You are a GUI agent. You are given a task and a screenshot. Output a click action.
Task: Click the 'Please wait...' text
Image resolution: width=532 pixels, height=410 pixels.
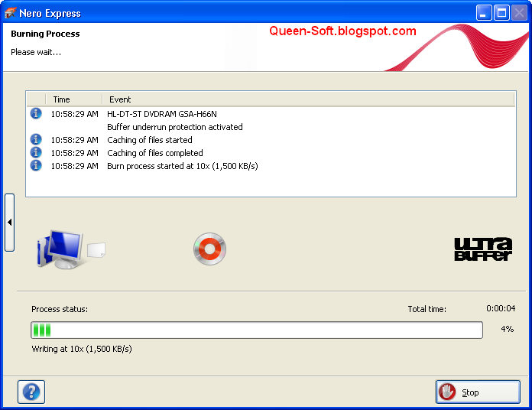tap(36, 52)
